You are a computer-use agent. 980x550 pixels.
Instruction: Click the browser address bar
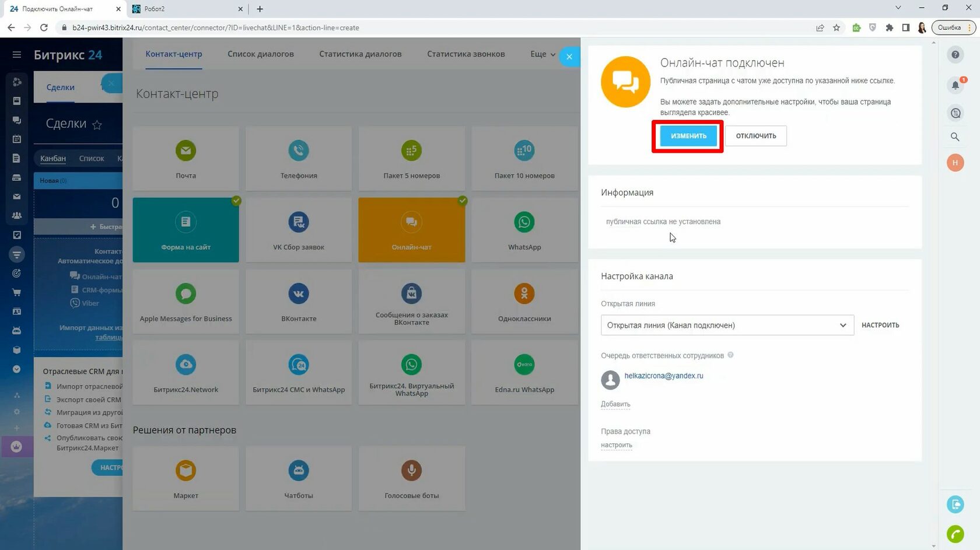(432, 27)
